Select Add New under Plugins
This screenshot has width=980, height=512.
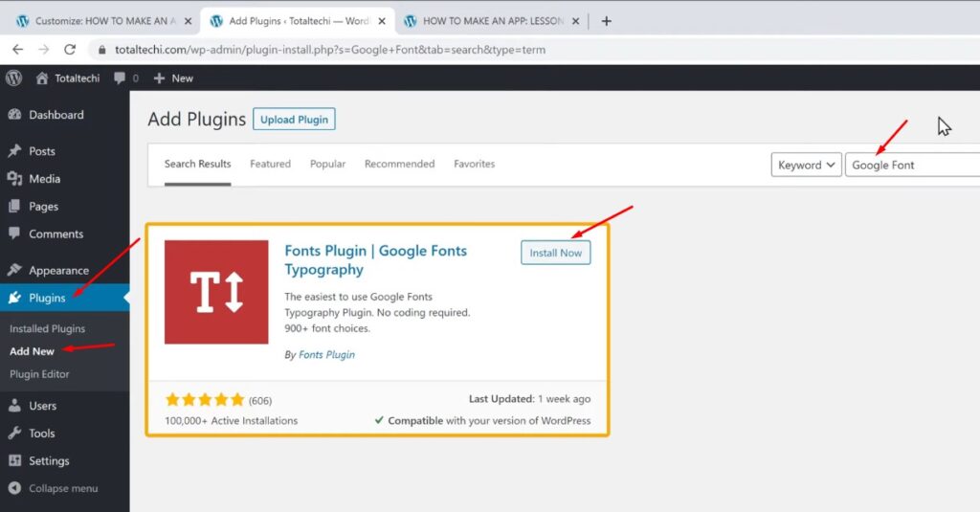tap(32, 351)
